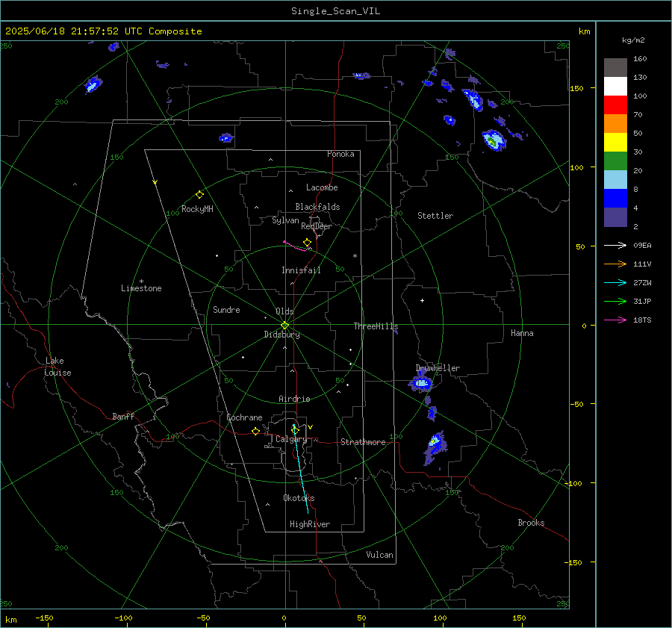This screenshot has width=672, height=628.
Task: Click the 31JP legend label
Action: point(642,302)
